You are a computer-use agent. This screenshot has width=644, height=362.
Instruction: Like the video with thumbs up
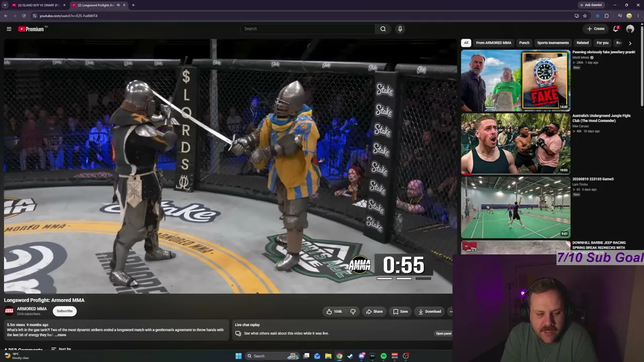pyautogui.click(x=334, y=312)
